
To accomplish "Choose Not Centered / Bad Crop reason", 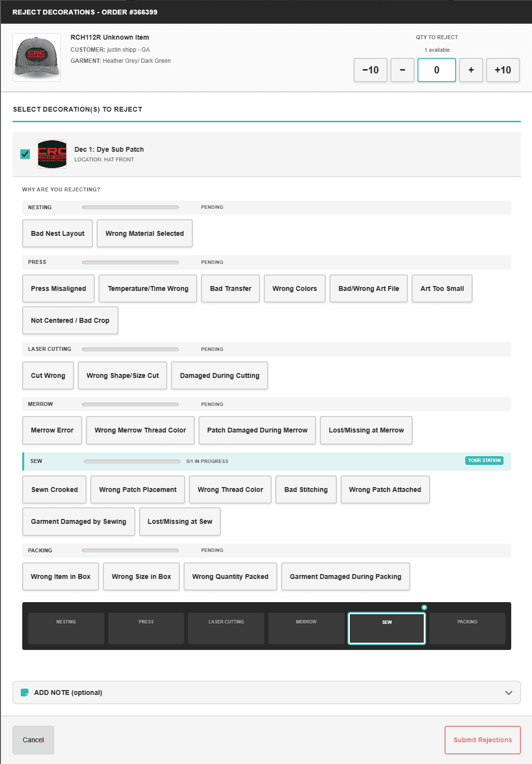I will (x=70, y=320).
